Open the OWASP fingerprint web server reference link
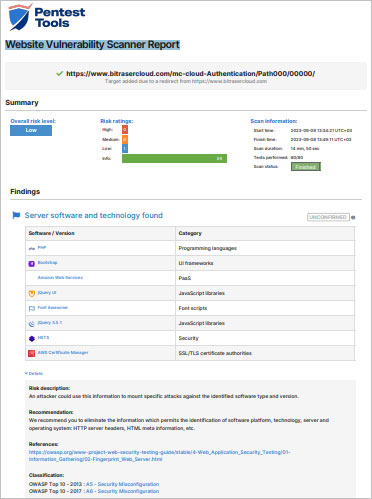Screen dimensions: 372x499 point(159,456)
